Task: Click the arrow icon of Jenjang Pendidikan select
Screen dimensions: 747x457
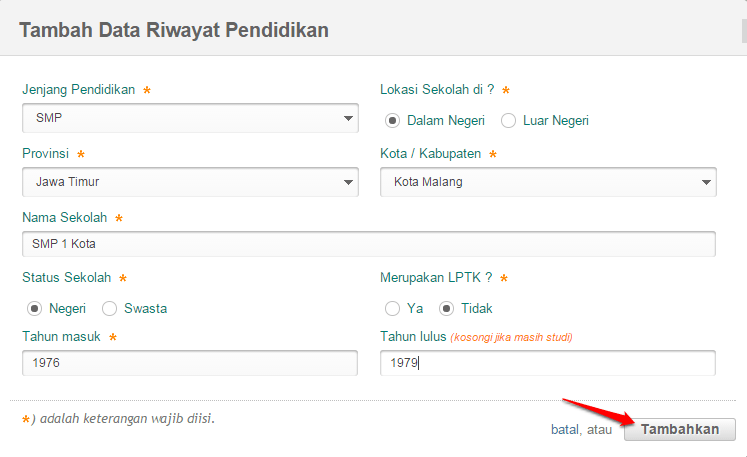Action: pyautogui.click(x=348, y=118)
